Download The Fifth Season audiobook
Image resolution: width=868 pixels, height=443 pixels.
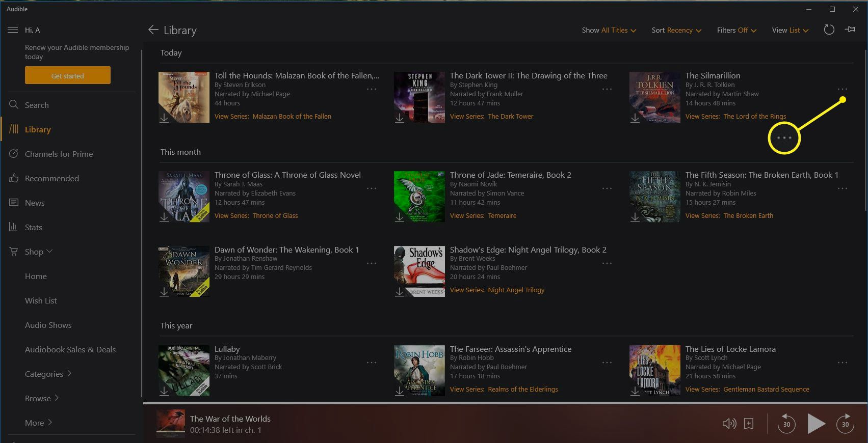635,217
